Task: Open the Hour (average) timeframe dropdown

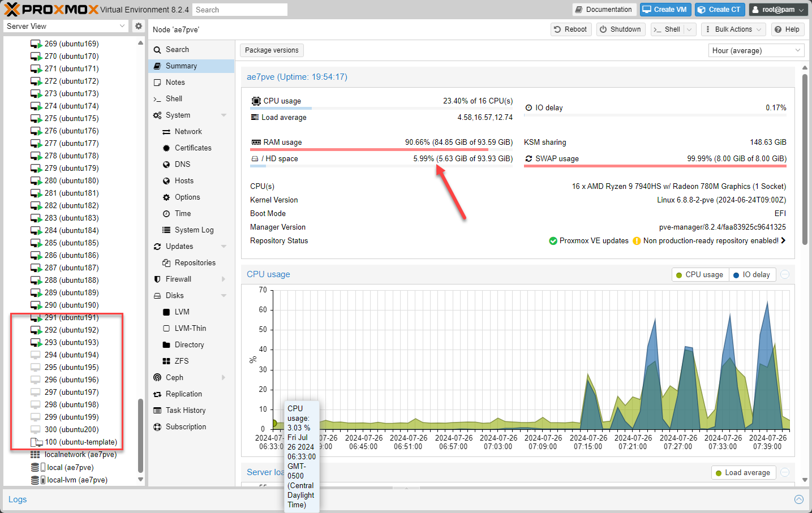Action: tap(757, 50)
